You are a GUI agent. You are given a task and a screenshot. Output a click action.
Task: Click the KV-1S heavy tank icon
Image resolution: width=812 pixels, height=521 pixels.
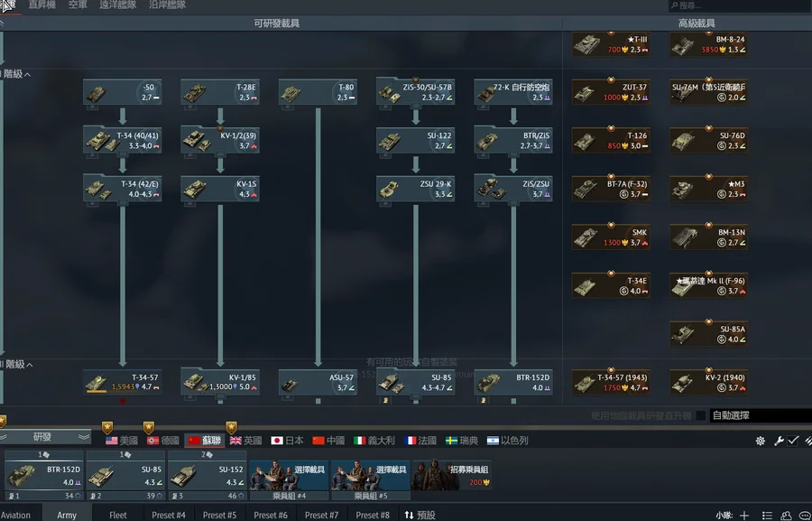pyautogui.click(x=220, y=189)
